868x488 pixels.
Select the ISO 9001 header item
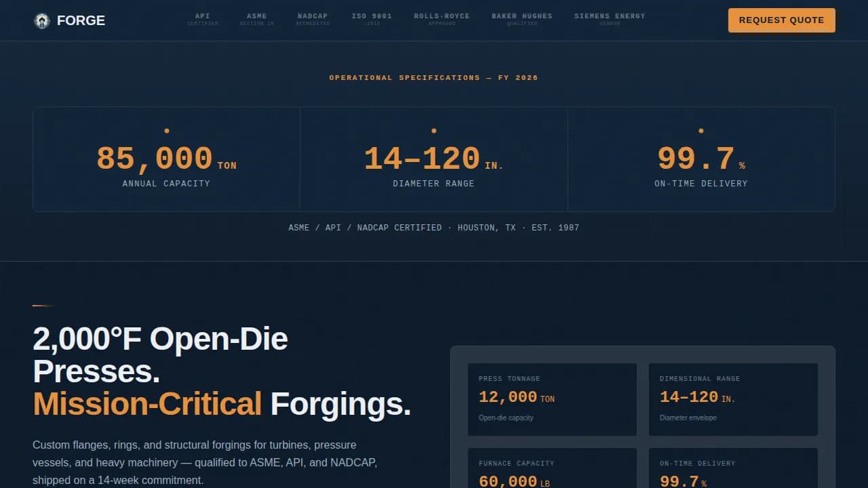point(372,19)
